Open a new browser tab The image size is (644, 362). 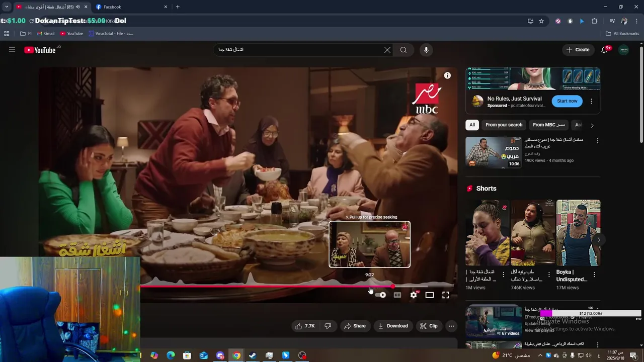click(178, 7)
